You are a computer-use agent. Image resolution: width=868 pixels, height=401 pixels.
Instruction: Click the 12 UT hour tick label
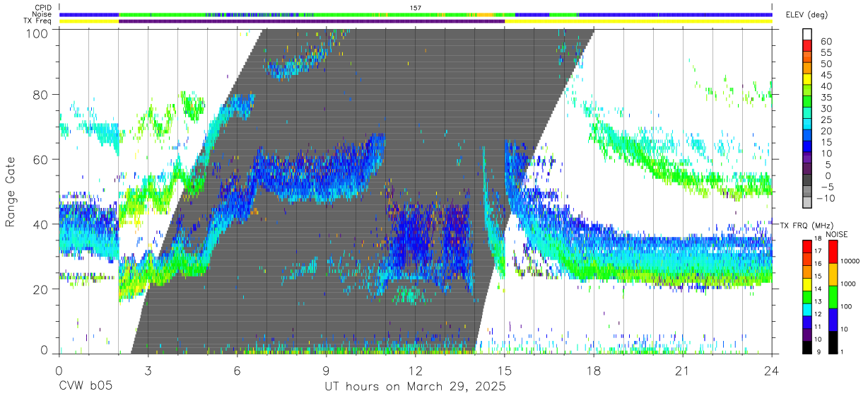coord(416,371)
